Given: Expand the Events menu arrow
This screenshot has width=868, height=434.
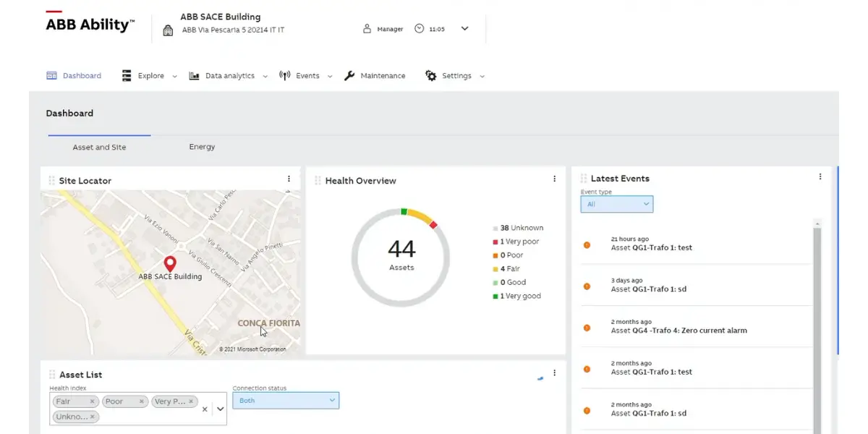Looking at the screenshot, I should (330, 76).
